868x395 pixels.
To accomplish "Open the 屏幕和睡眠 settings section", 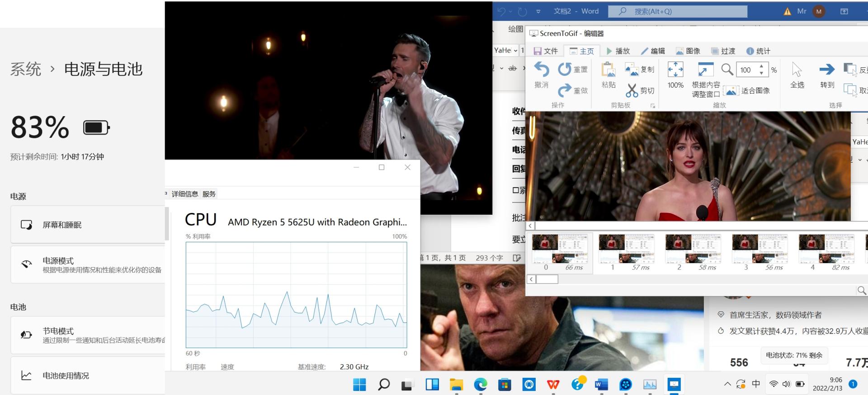I will pos(88,225).
